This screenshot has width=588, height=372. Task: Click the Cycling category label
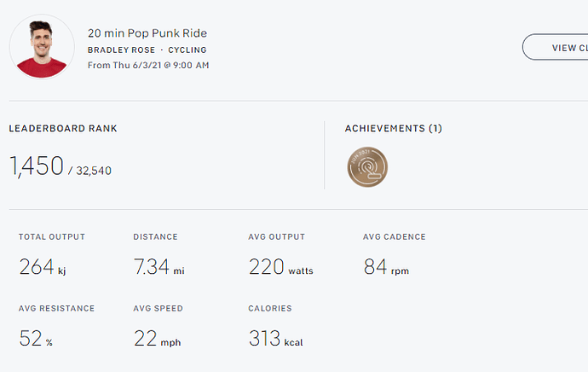tap(187, 49)
